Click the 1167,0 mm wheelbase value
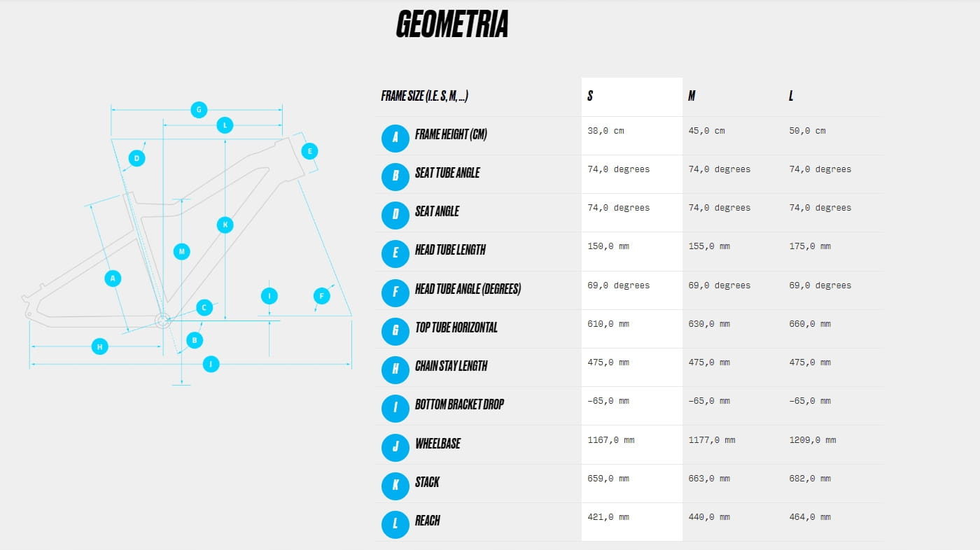The image size is (980, 550). pos(611,440)
